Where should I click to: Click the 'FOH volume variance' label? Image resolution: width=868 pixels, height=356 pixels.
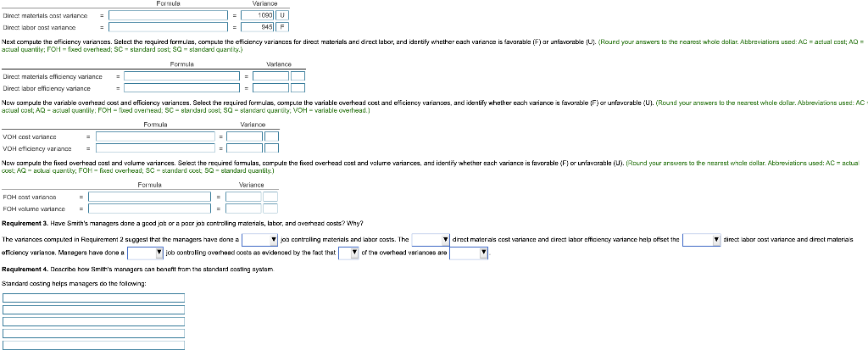34,209
